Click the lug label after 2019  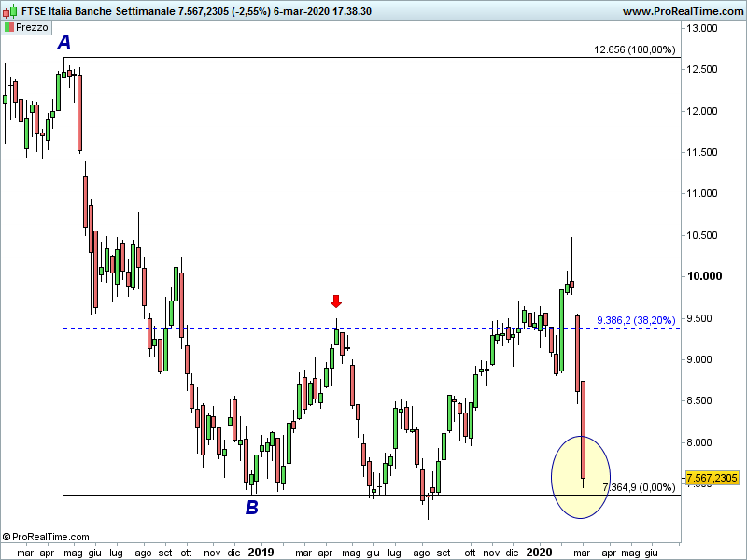click(x=394, y=553)
